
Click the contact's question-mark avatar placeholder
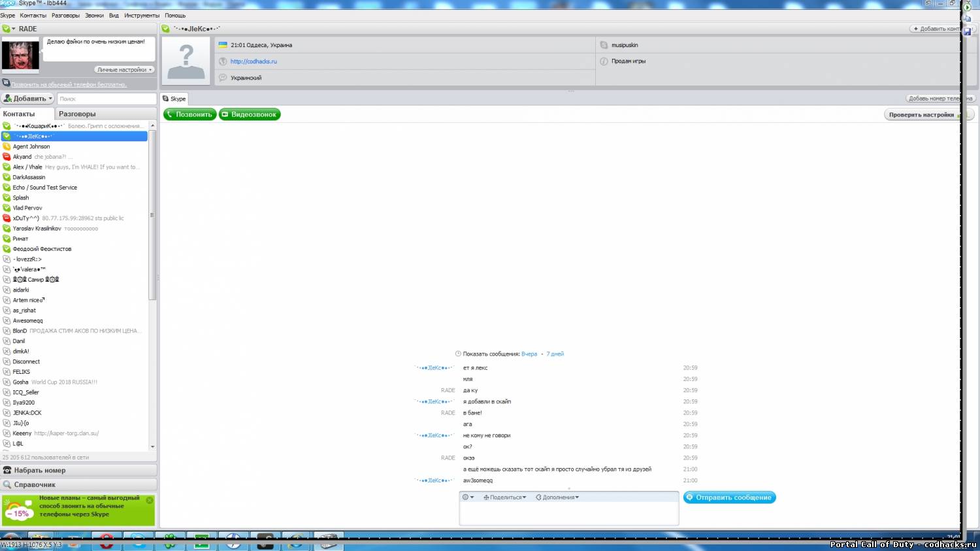[186, 61]
